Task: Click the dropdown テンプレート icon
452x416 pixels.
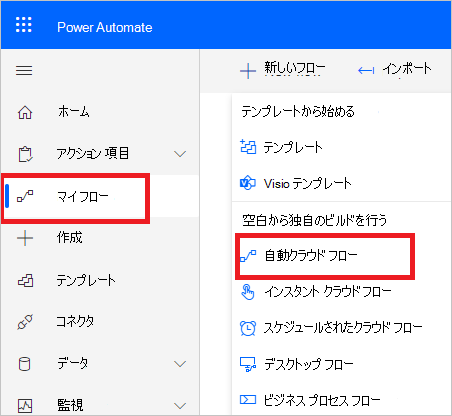Action: pyautogui.click(x=248, y=147)
